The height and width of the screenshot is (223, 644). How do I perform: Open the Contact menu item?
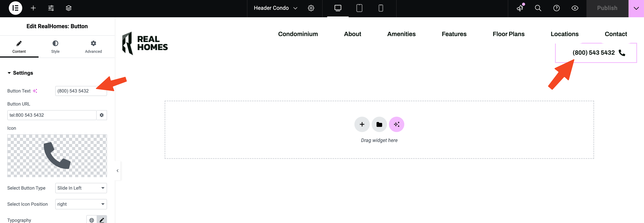[616, 34]
